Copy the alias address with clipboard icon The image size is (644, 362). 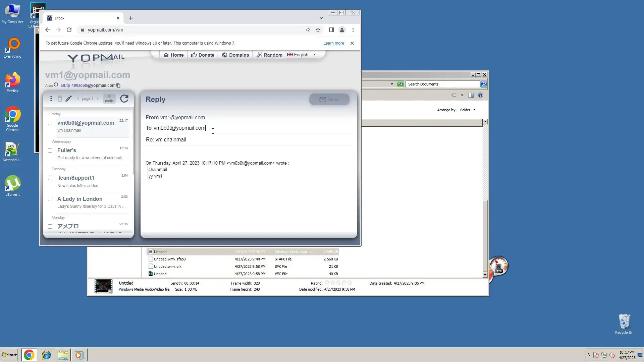(x=118, y=85)
